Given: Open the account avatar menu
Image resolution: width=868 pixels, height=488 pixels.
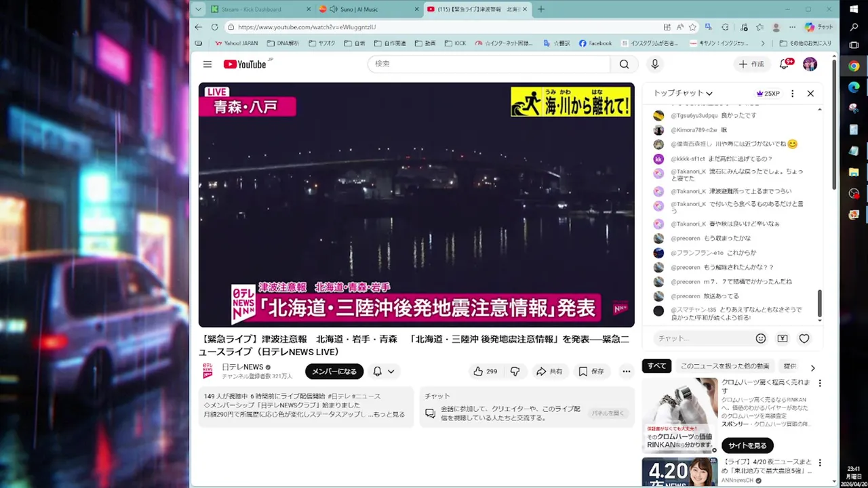Looking at the screenshot, I should pos(810,64).
